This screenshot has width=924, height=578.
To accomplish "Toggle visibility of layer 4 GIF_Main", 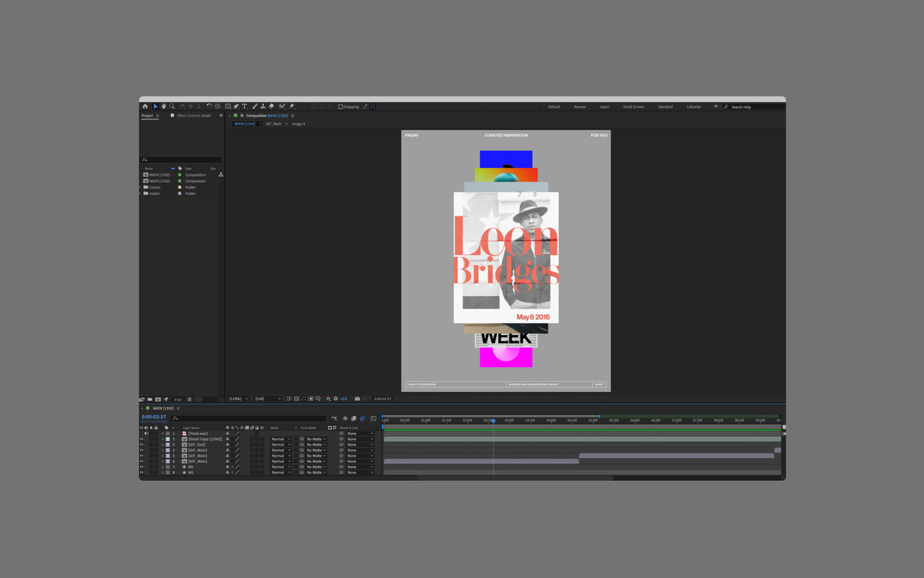I will pyautogui.click(x=141, y=450).
